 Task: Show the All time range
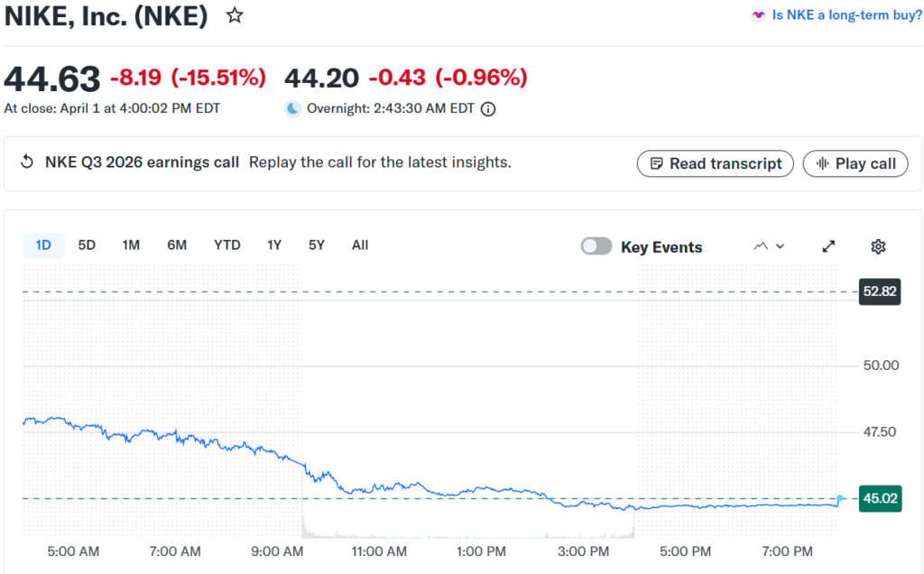(360, 245)
